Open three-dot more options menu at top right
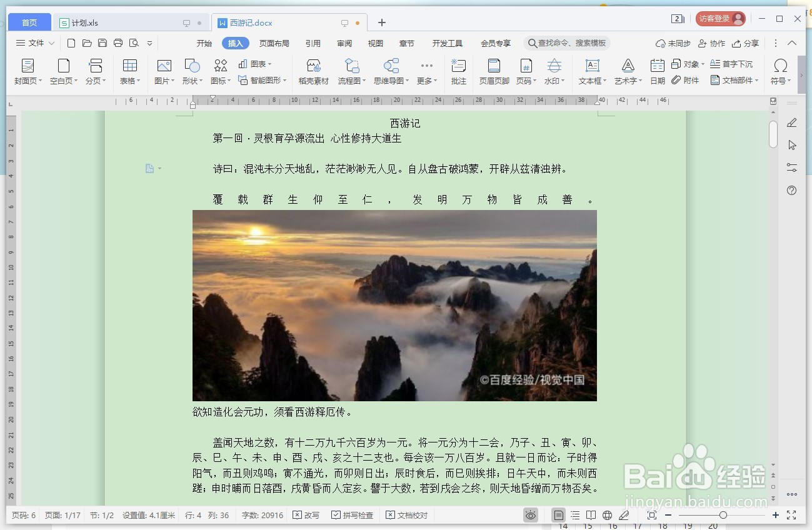 click(x=776, y=43)
